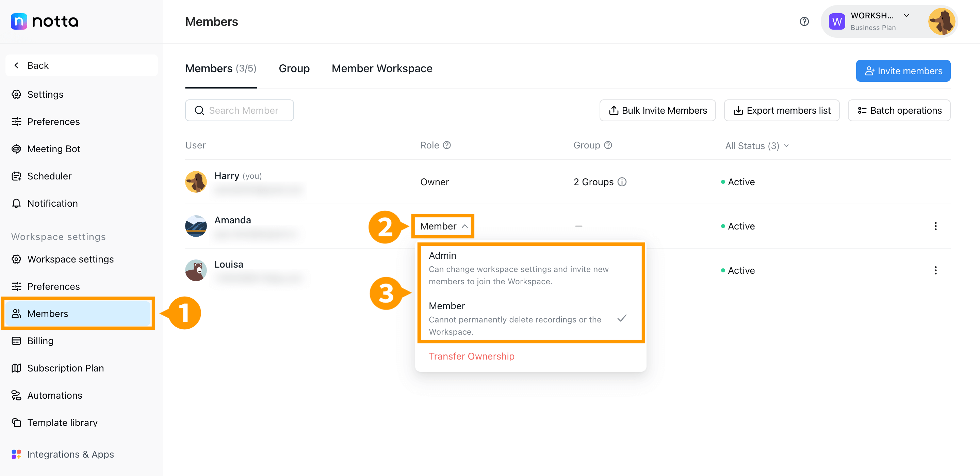The height and width of the screenshot is (476, 980).
Task: Click the Amanda name
Action: click(x=232, y=220)
